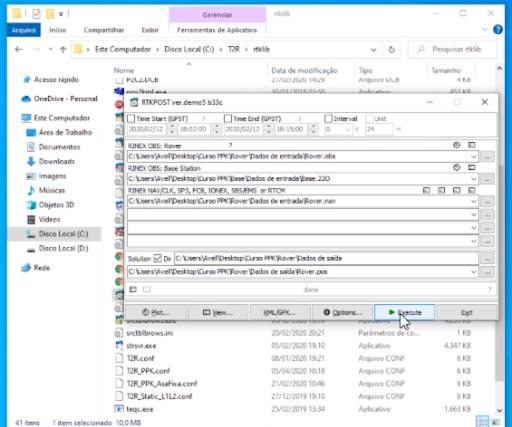Click the small square icon beside status view icon
The image size is (512, 427).
147,289
